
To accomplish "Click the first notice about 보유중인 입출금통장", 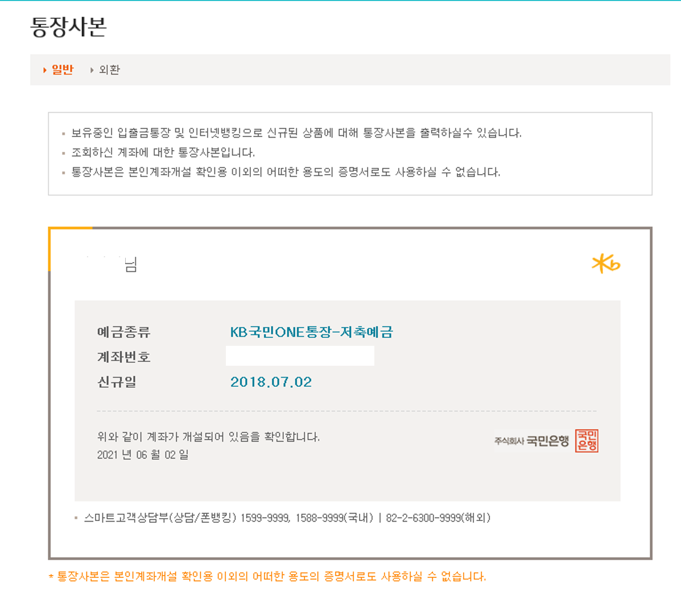I will (296, 133).
